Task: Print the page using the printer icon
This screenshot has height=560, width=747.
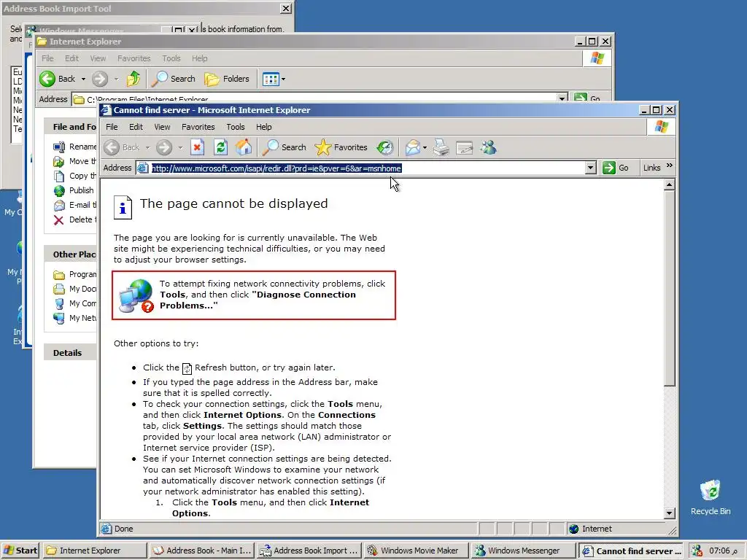Action: (441, 147)
